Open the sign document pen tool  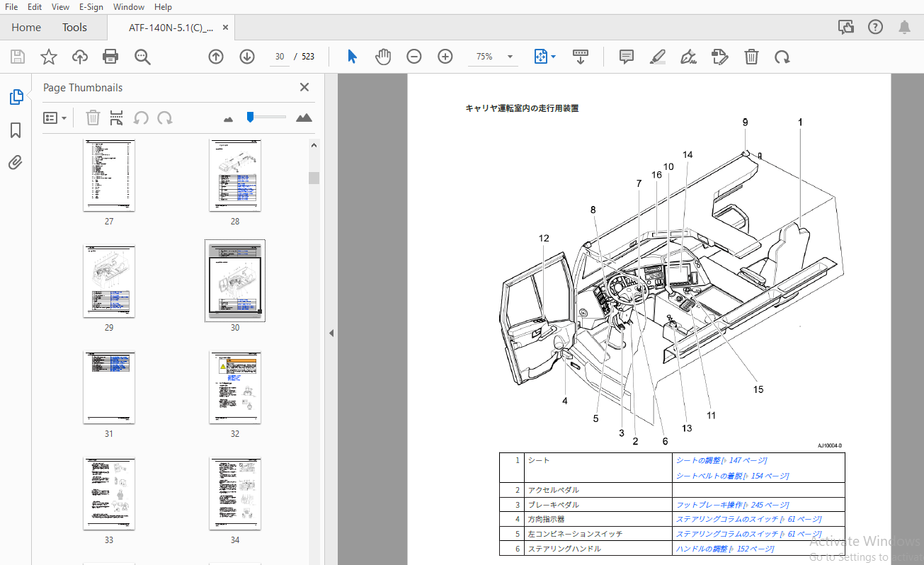point(688,57)
